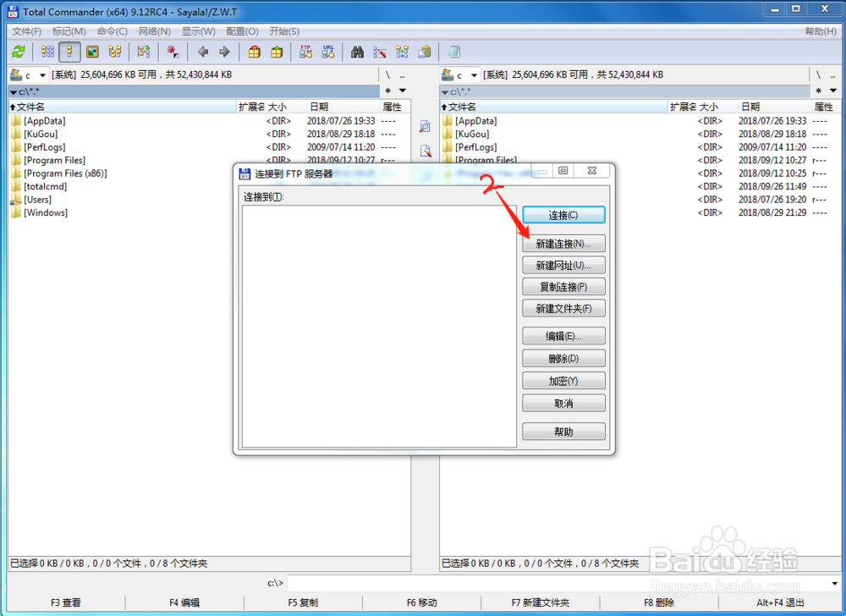The width and height of the screenshot is (846, 616).
Task: Select the full details view toolbar icon
Action: coord(69,52)
